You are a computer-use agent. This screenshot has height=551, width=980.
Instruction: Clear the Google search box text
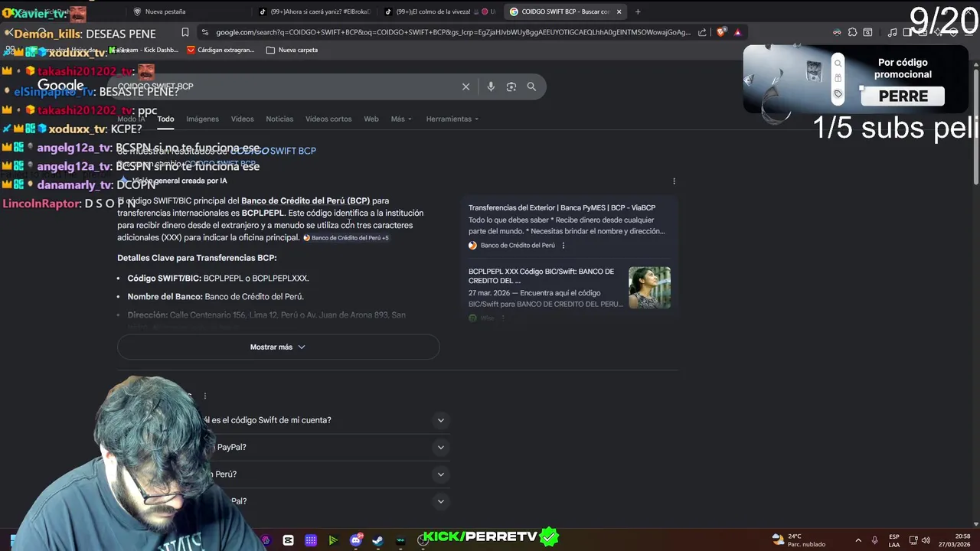pyautogui.click(x=465, y=86)
